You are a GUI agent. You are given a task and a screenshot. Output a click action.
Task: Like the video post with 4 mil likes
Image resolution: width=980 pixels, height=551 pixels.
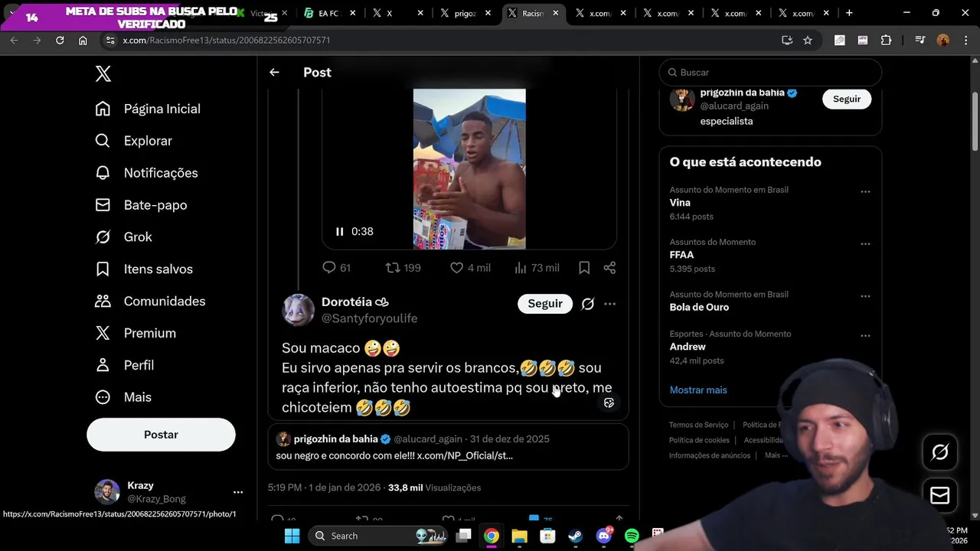(470, 268)
